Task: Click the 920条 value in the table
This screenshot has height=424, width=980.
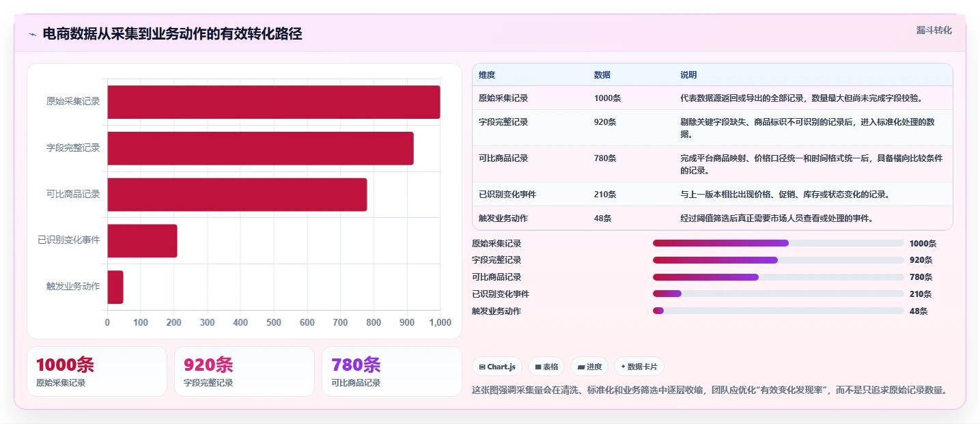Action: pos(605,122)
